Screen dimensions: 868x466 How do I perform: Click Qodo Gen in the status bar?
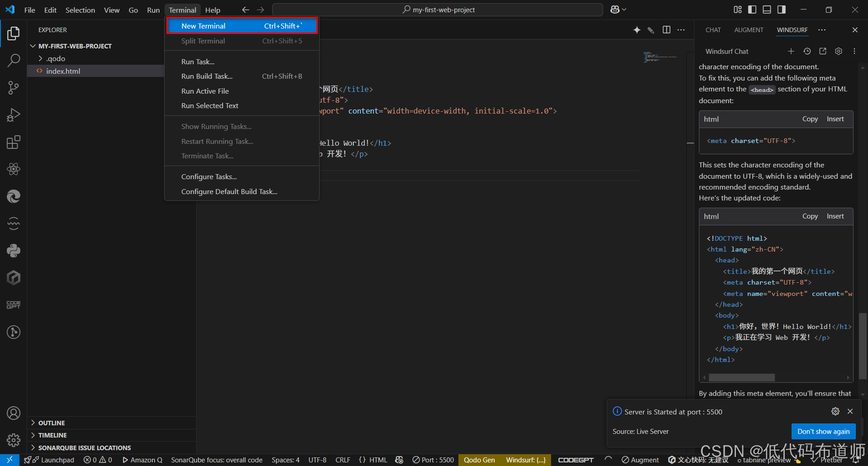pos(479,460)
